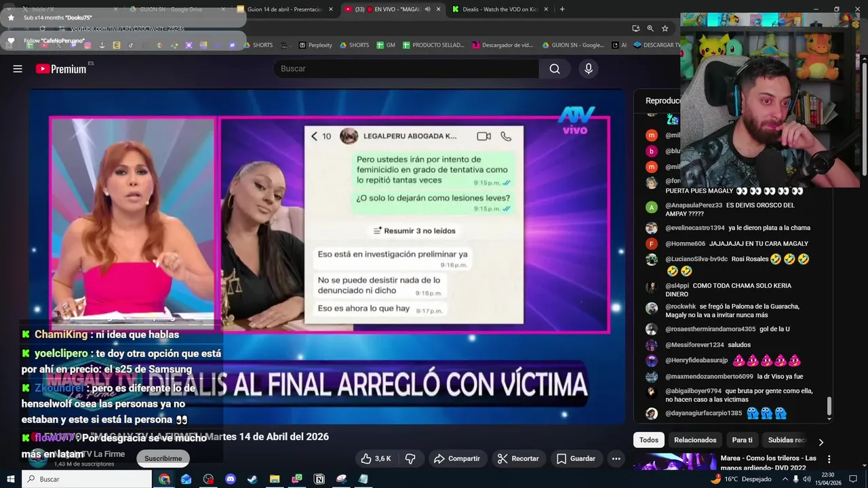Click @AnapaulaPerez33 chat username
Image resolution: width=868 pixels, height=488 pixels.
pyautogui.click(x=694, y=205)
